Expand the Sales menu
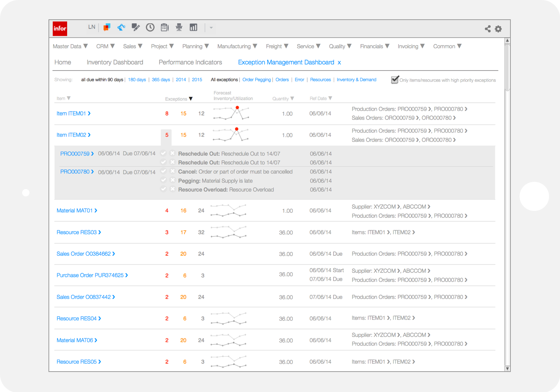Image resolution: width=560 pixels, height=392 pixels. tap(133, 46)
